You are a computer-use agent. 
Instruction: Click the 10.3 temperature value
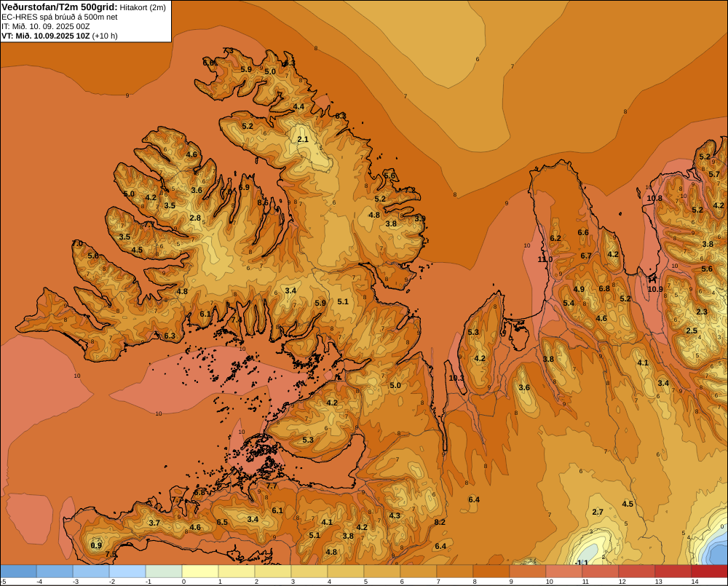tap(456, 378)
